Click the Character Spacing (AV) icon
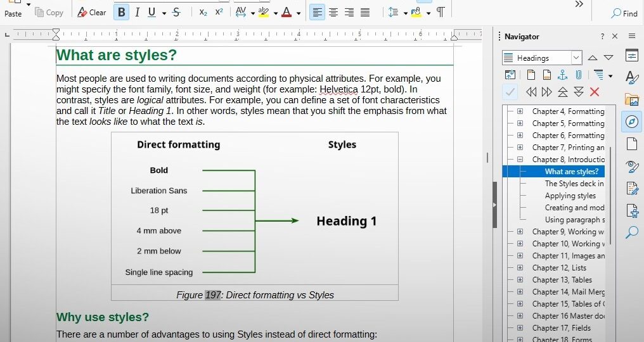644x342 pixels. [241, 12]
